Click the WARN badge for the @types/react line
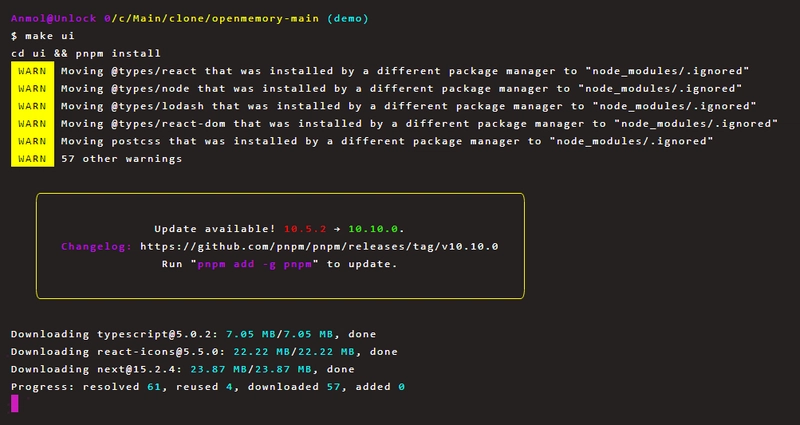Screen dimensions: 800x425 point(32,71)
